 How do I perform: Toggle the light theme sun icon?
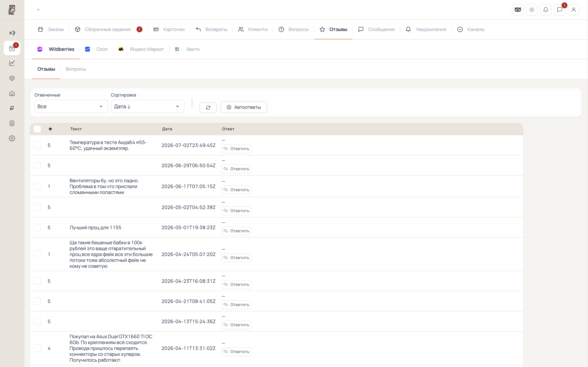(x=532, y=10)
